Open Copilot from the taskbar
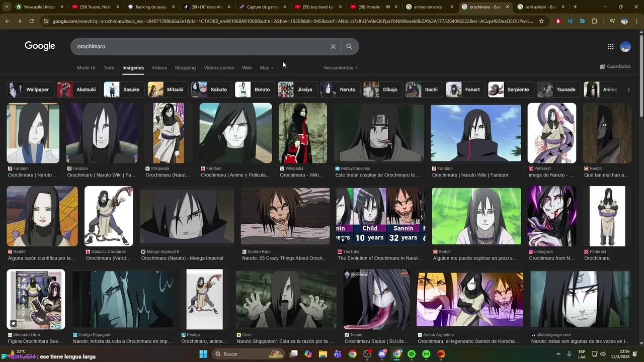The width and height of the screenshot is (644, 362). coord(308,354)
